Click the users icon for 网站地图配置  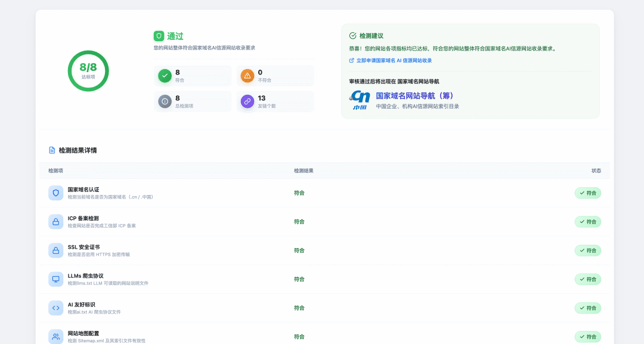coord(56,337)
